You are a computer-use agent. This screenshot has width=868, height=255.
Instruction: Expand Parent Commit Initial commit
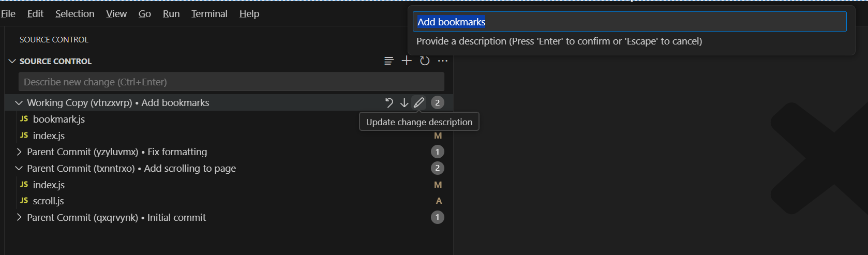click(19, 217)
